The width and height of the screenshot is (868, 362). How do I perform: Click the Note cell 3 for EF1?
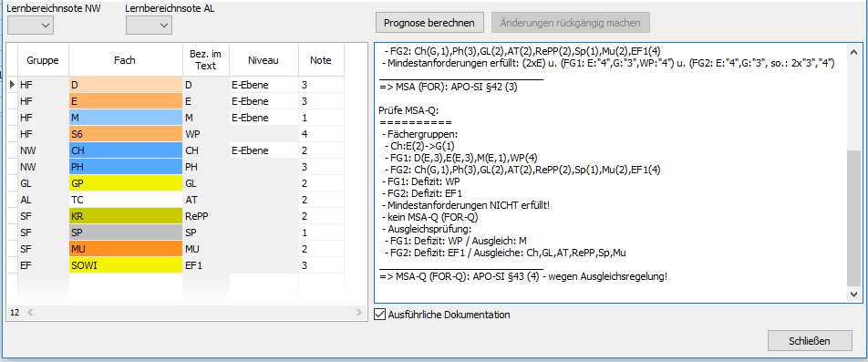321,264
